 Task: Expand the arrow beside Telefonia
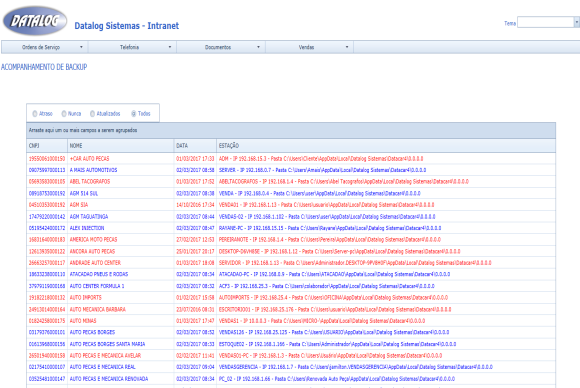coord(170,47)
